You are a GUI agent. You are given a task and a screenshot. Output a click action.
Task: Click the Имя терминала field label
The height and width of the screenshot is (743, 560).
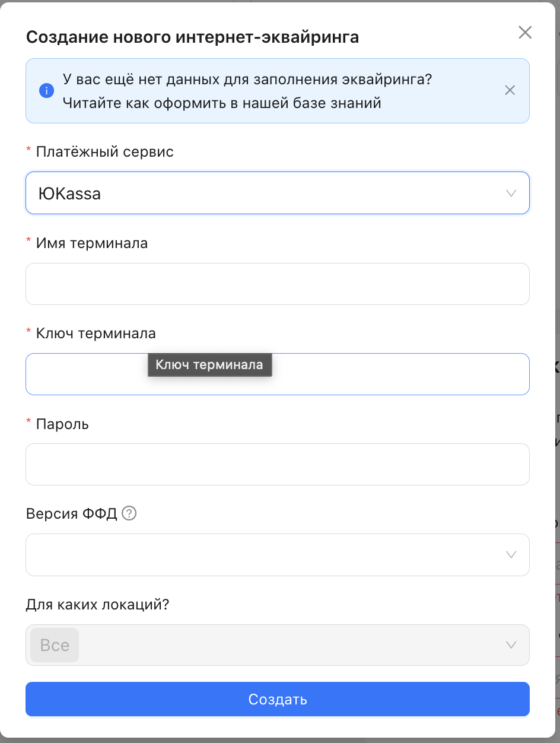pyautogui.click(x=92, y=243)
